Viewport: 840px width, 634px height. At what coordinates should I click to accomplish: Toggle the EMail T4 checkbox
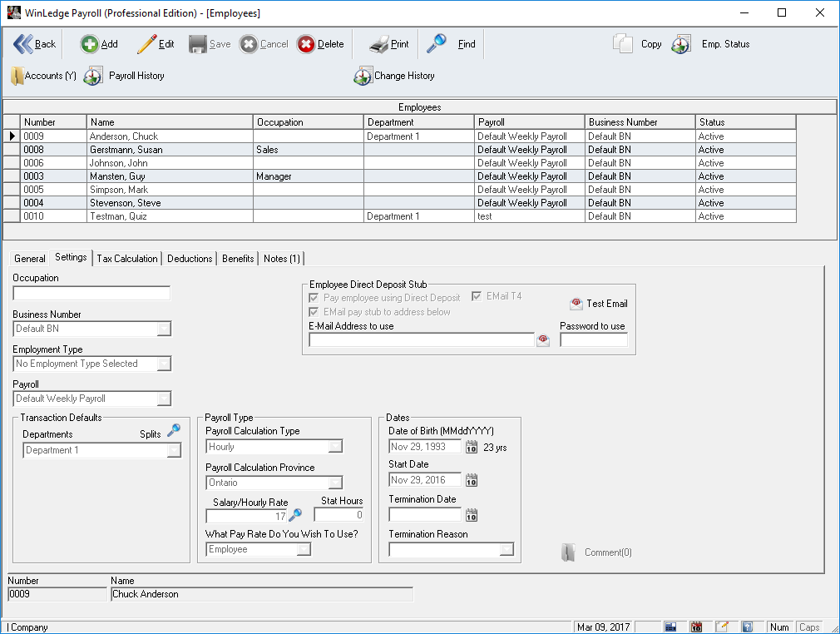tap(477, 296)
